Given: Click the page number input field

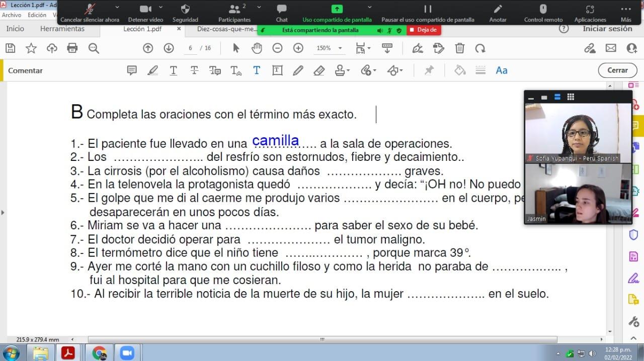Looking at the screenshot, I should [x=191, y=48].
